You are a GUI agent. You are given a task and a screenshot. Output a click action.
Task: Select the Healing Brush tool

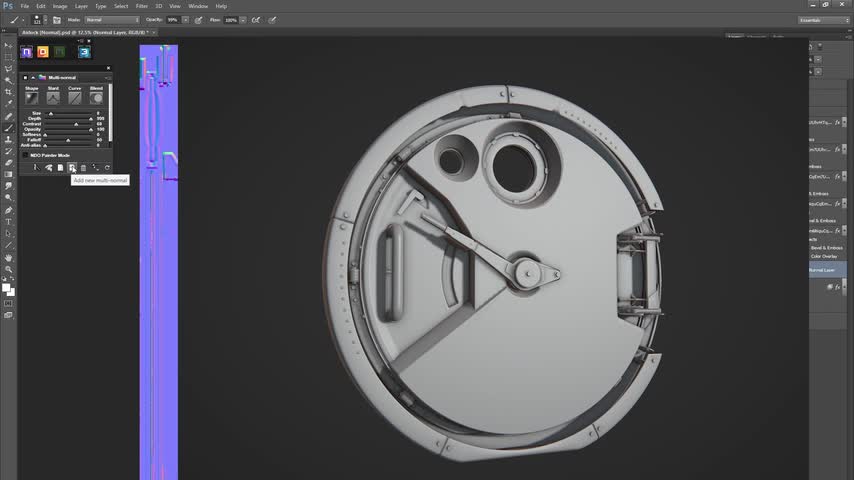(x=8, y=116)
